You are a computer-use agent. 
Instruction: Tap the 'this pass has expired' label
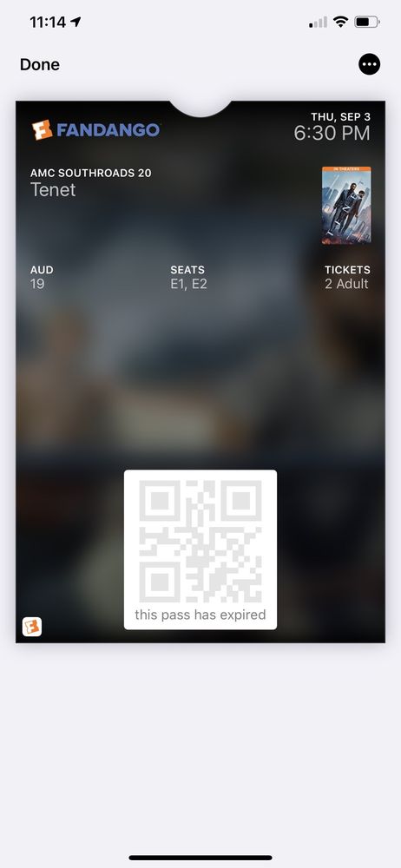pos(200,615)
